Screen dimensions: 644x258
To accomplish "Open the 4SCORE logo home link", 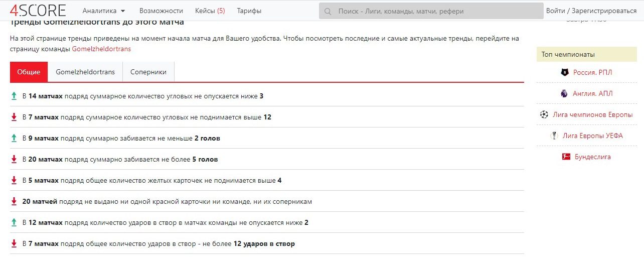I will pos(38,10).
